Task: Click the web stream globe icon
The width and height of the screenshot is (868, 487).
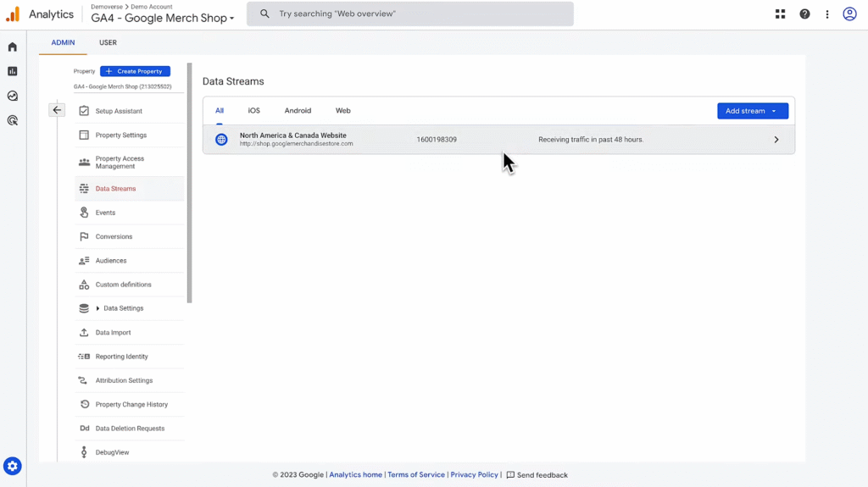Action: pyautogui.click(x=221, y=140)
